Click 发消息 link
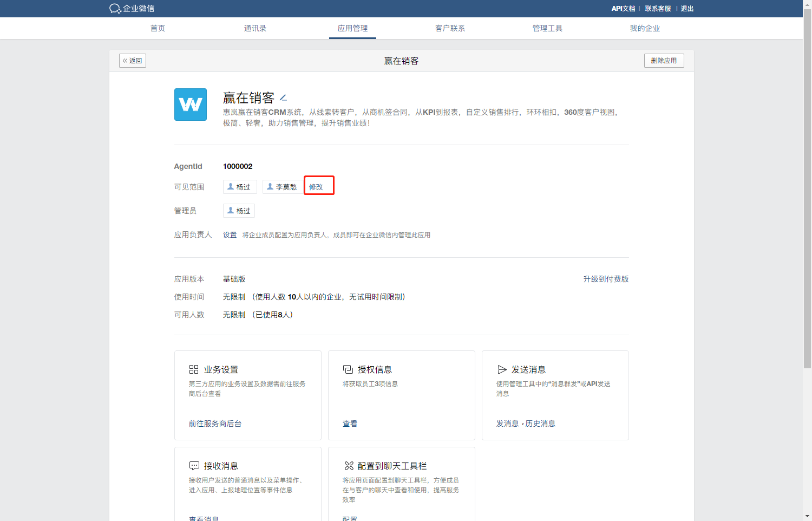This screenshot has height=521, width=812. pos(507,424)
